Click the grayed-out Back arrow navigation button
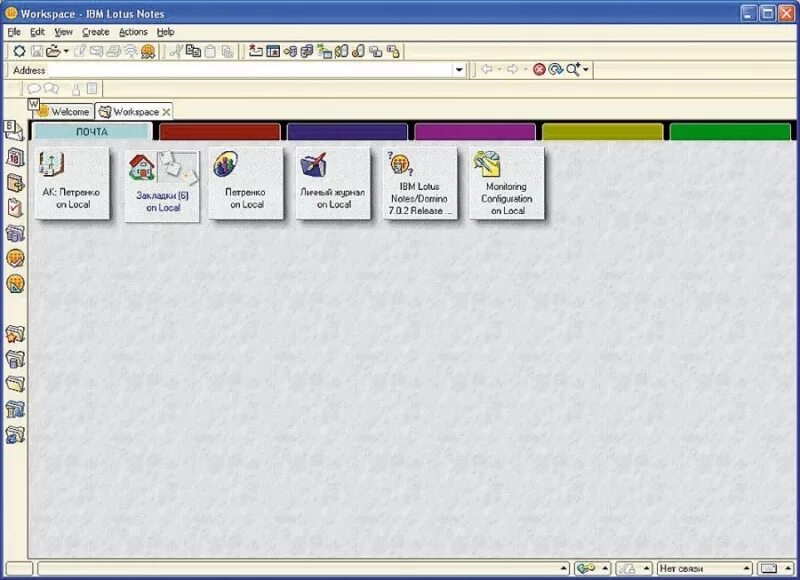 click(x=487, y=69)
